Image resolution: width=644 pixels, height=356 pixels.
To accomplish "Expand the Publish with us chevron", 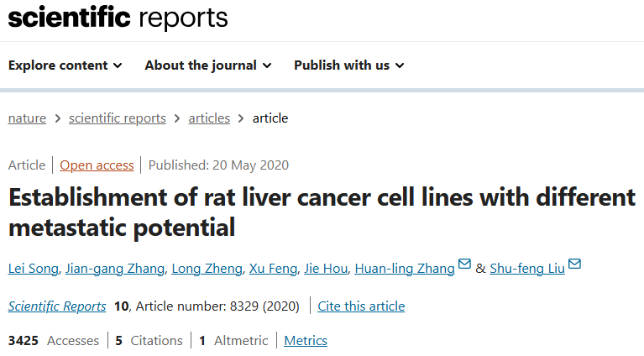I will click(x=400, y=65).
